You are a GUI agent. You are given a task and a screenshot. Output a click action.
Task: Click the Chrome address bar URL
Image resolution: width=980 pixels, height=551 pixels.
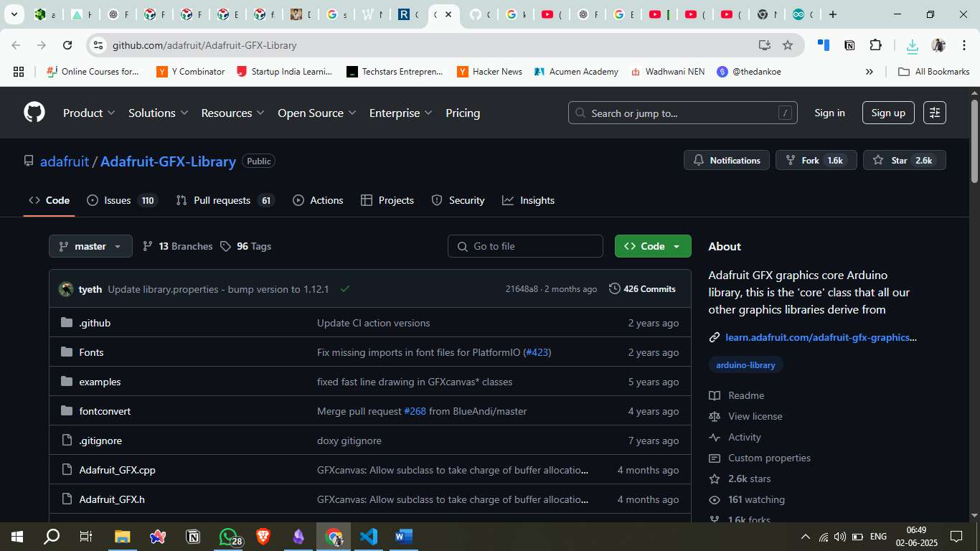[204, 45]
